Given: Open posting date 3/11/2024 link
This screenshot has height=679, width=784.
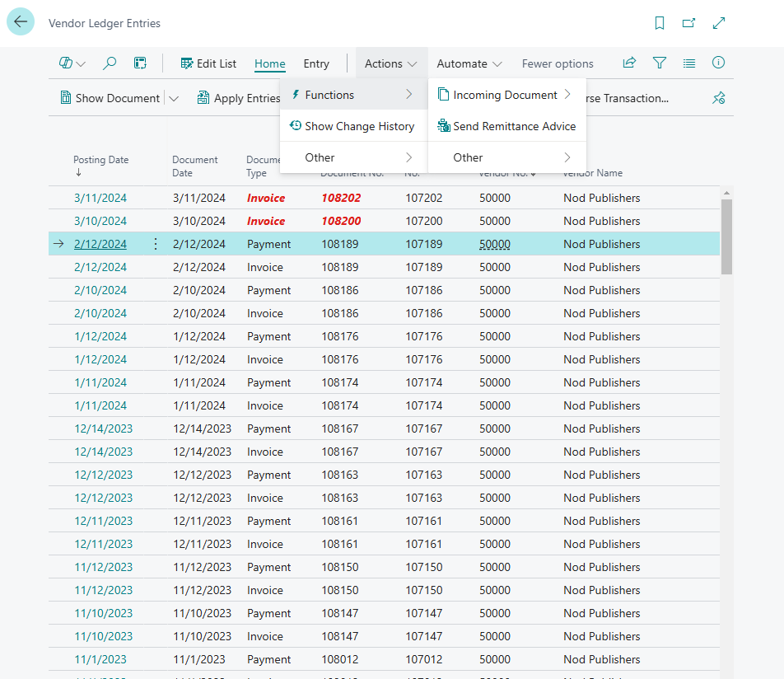Looking at the screenshot, I should point(100,198).
